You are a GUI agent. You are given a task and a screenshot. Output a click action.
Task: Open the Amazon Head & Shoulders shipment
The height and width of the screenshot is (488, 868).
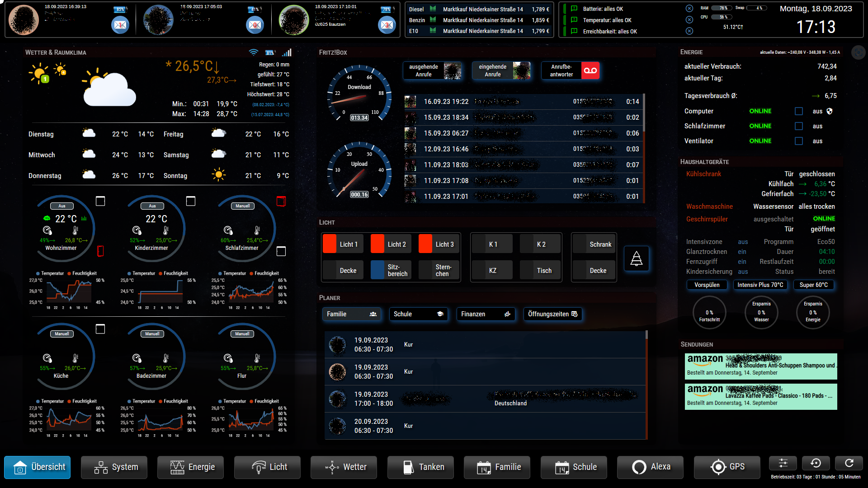[761, 366]
